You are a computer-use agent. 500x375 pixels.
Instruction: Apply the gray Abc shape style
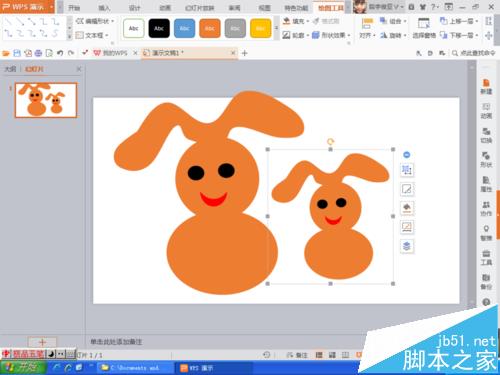[x=235, y=28]
